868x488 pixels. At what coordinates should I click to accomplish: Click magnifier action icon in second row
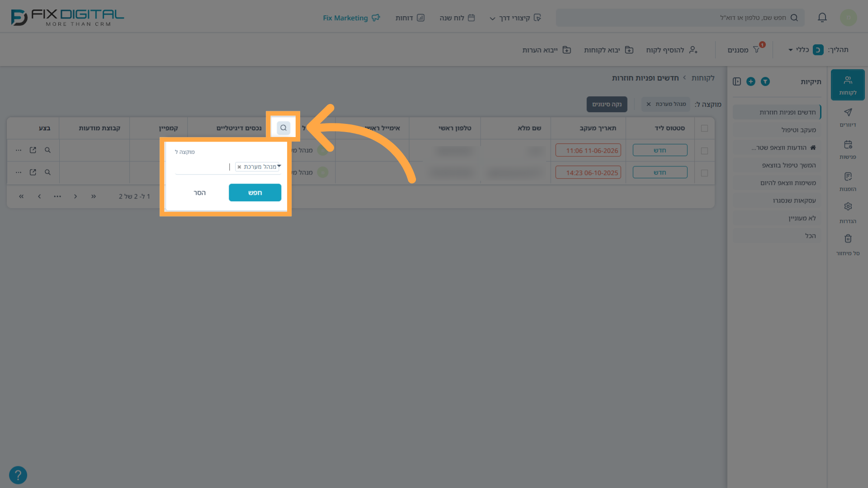(47, 172)
